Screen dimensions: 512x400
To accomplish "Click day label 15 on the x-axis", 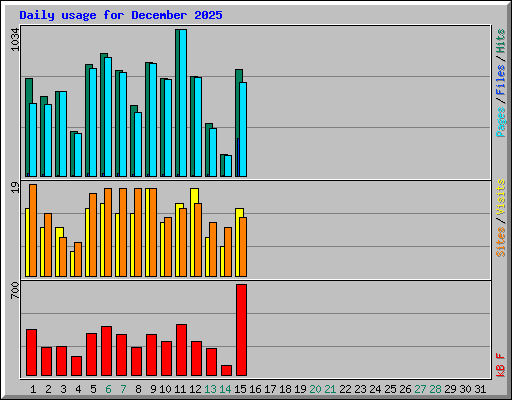I will 240,389.
